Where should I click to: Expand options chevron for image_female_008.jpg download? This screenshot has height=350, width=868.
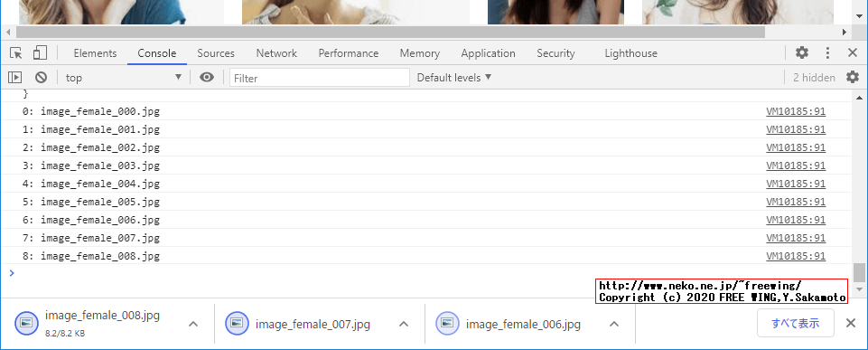coord(193,324)
